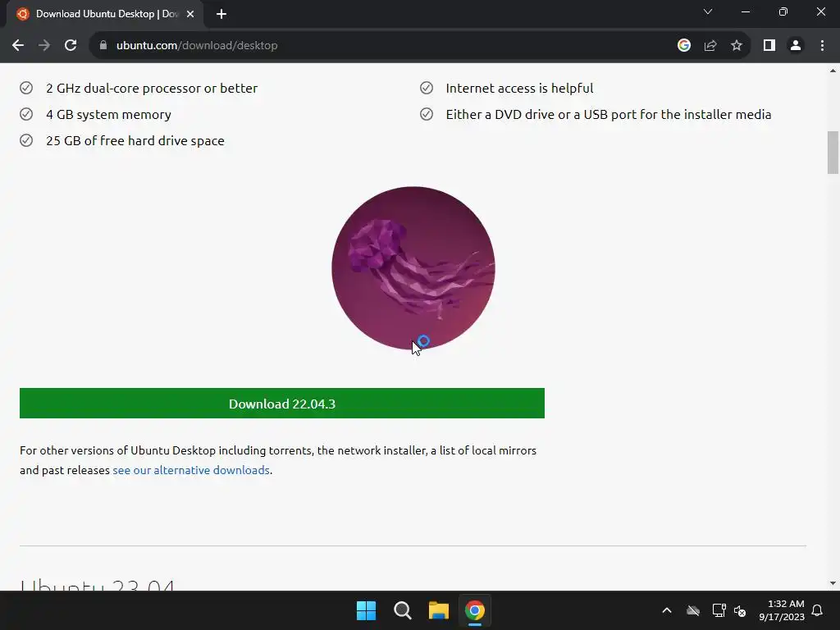Open the notifications bell
This screenshot has height=630, width=840.
pyautogui.click(x=817, y=610)
